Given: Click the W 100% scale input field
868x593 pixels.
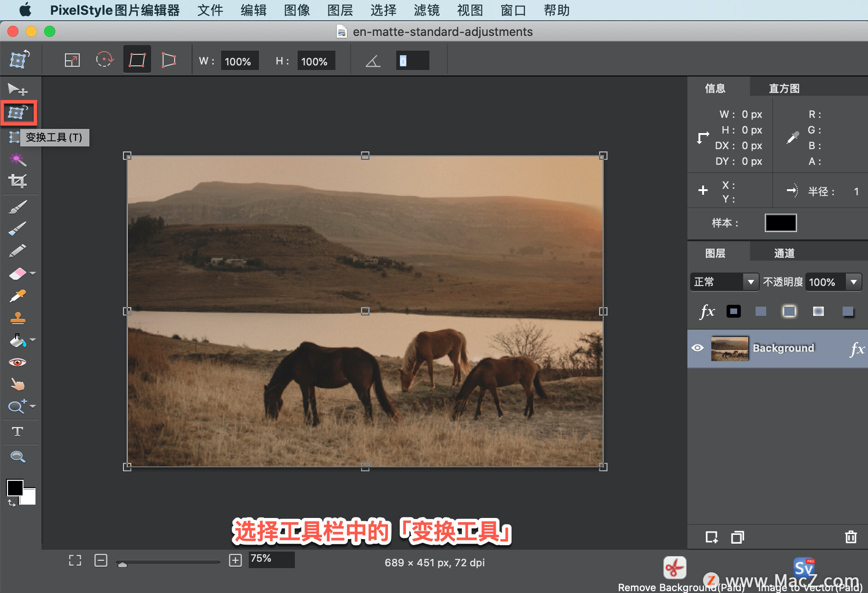Looking at the screenshot, I should [x=240, y=60].
